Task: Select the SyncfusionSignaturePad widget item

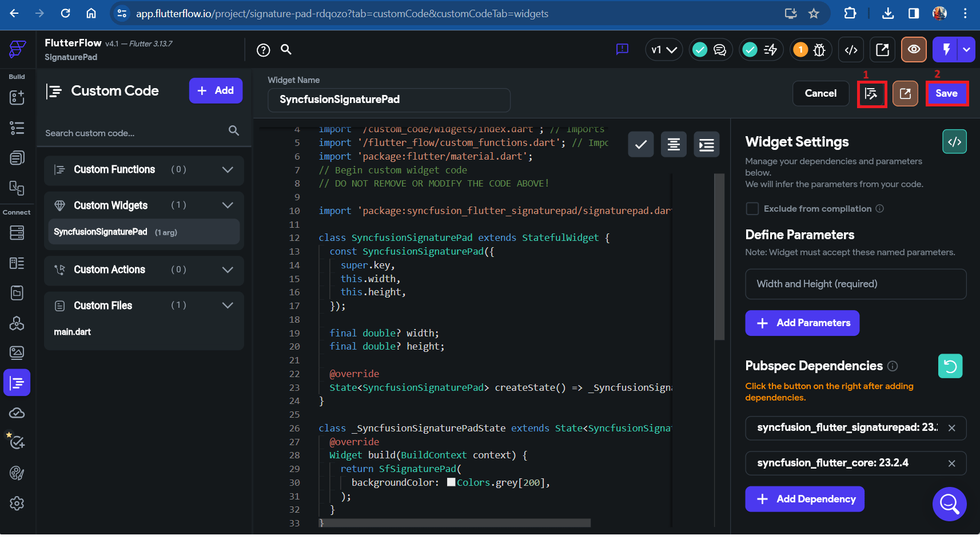Action: (x=144, y=232)
